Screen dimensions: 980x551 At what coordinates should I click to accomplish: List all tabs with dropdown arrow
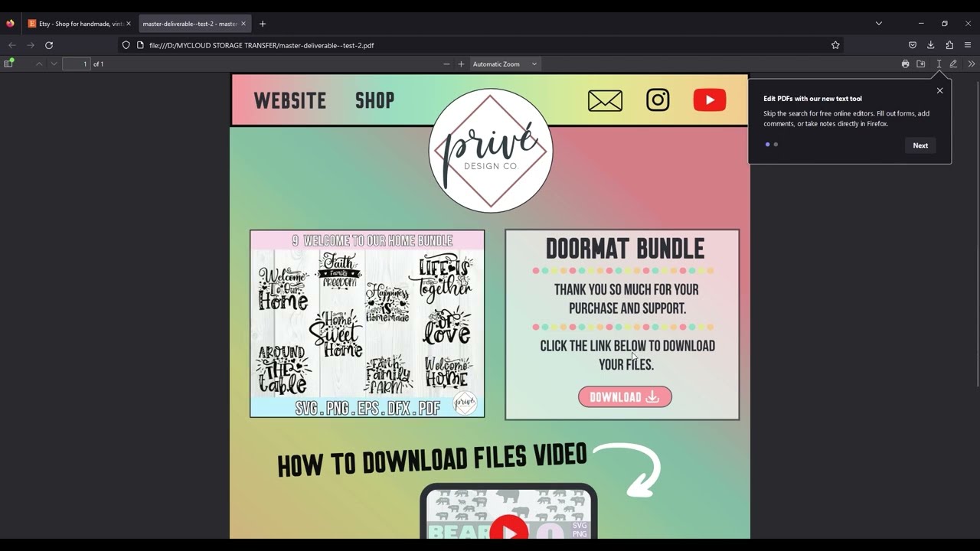click(879, 24)
